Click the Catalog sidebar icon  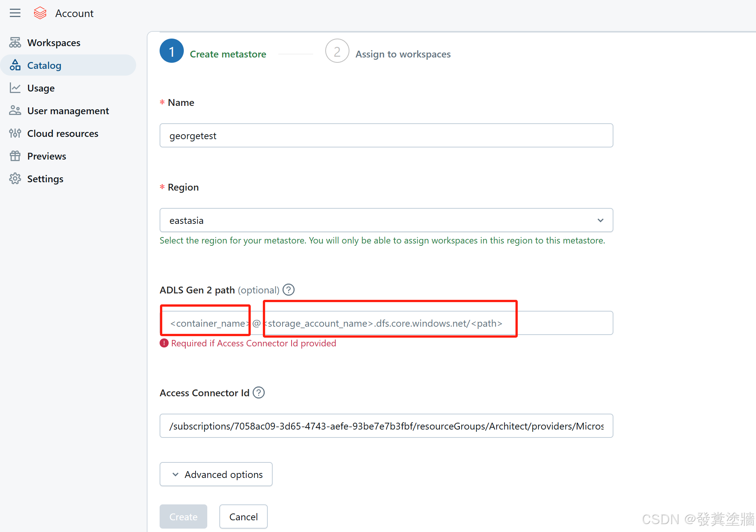(x=15, y=65)
